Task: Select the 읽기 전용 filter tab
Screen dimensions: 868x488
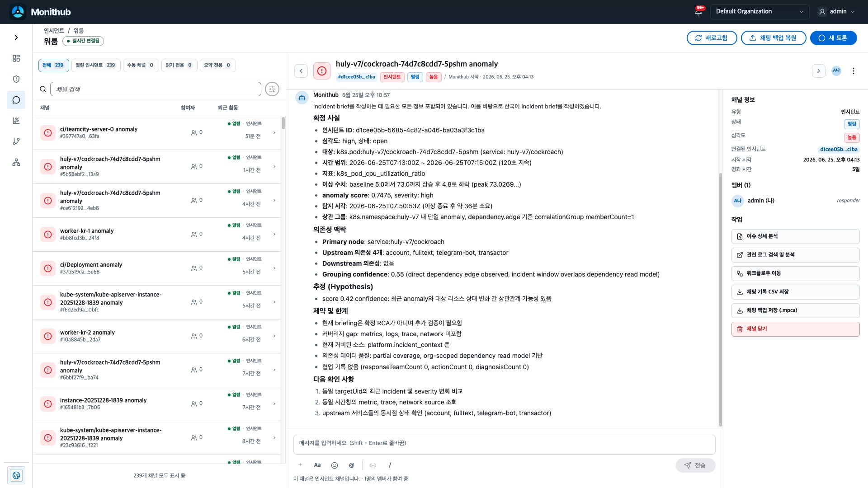Action: pyautogui.click(x=179, y=65)
